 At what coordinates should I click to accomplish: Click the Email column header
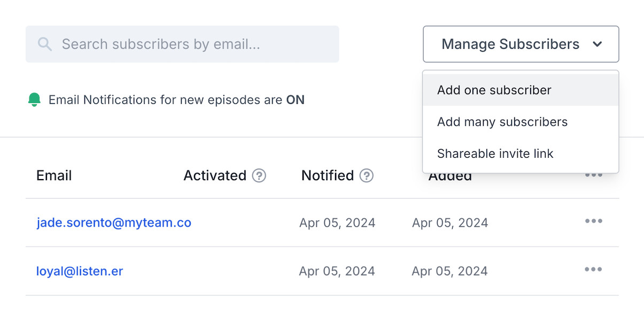pyautogui.click(x=54, y=175)
